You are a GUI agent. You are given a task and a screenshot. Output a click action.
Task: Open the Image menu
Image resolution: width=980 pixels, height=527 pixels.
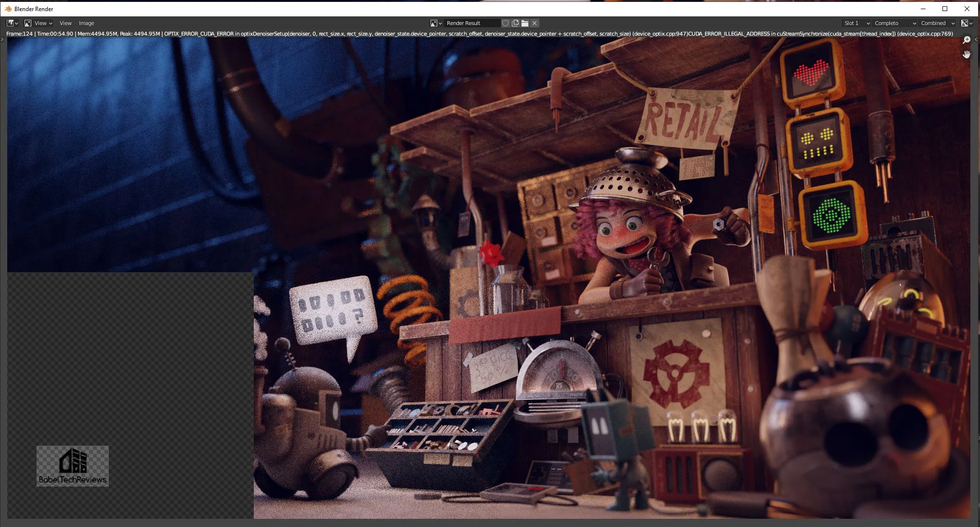pyautogui.click(x=87, y=23)
